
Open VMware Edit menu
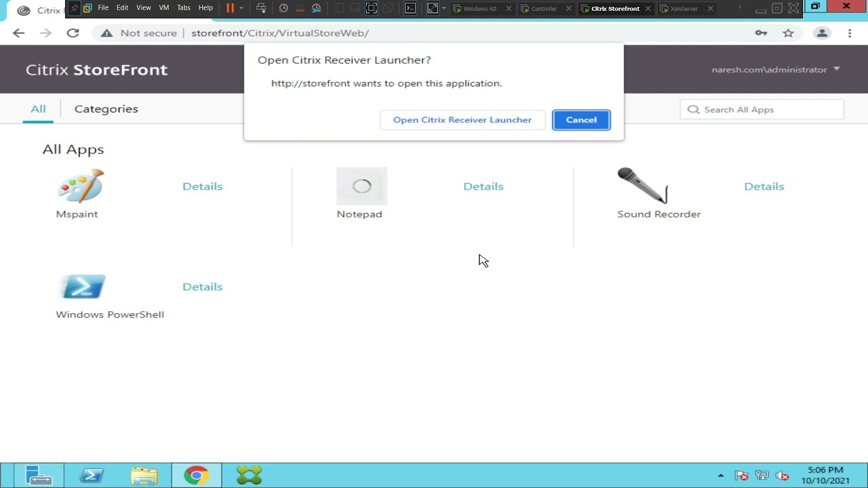tap(122, 8)
